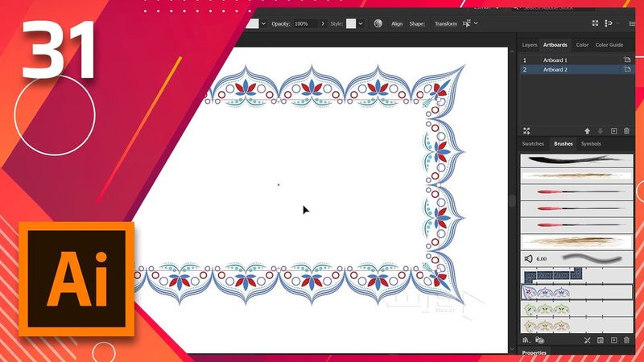Open the Opacity panel link
This screenshot has width=644, height=362.
[280, 24]
